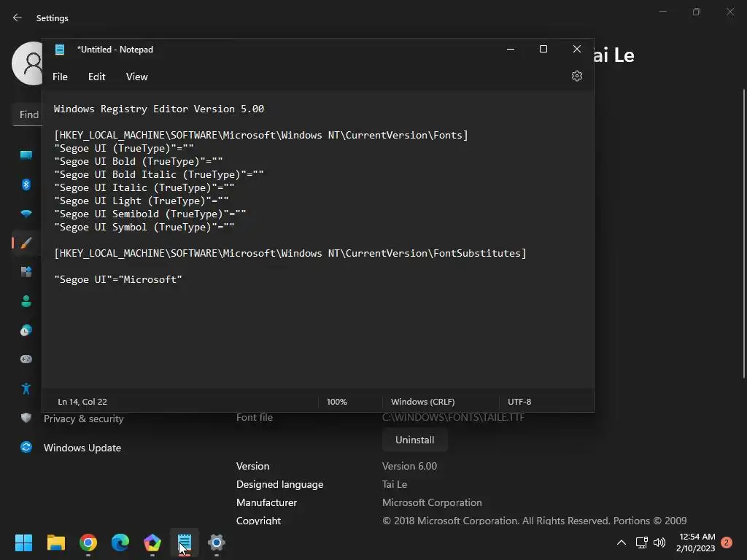Click the font file path C:\WINDOWS\FONTS\TAILE.TTF

click(x=453, y=417)
